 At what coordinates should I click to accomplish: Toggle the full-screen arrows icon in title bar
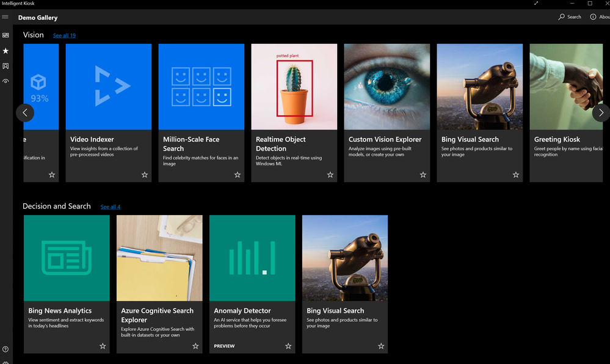(x=536, y=3)
